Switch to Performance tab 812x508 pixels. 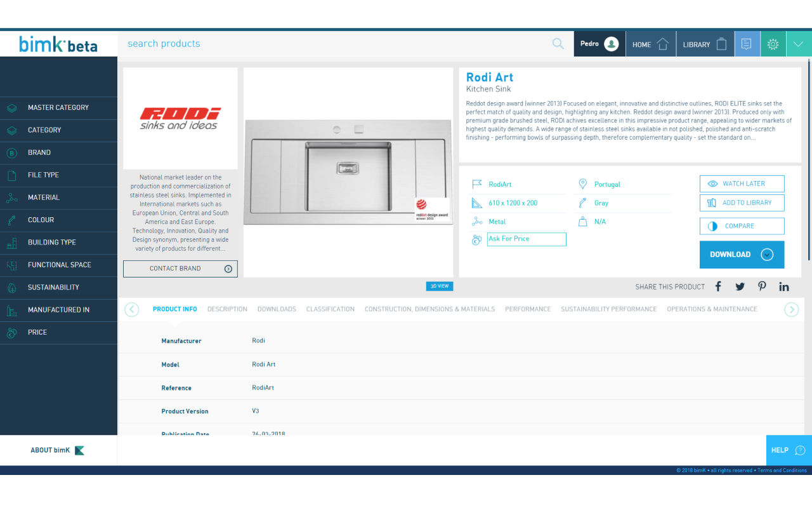(528, 309)
